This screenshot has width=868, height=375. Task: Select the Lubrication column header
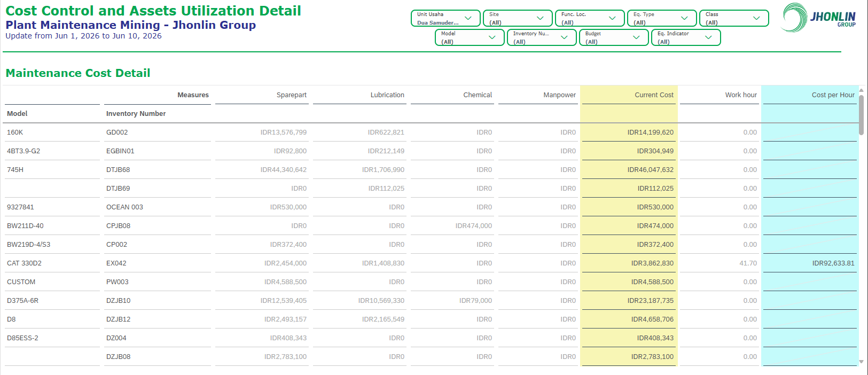click(x=387, y=95)
